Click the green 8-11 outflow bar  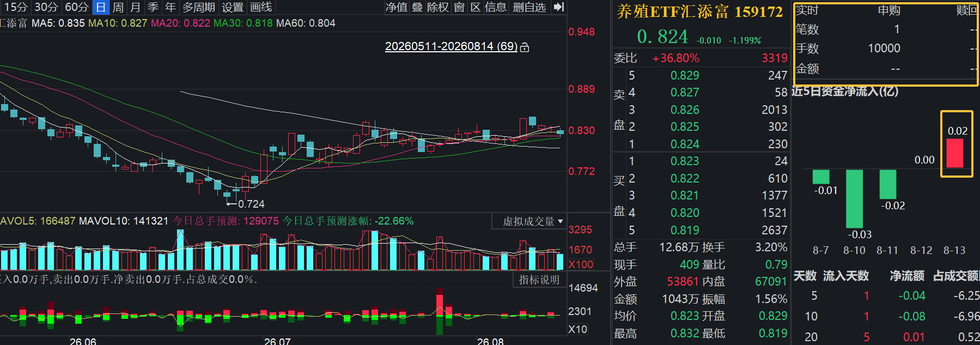click(x=888, y=184)
